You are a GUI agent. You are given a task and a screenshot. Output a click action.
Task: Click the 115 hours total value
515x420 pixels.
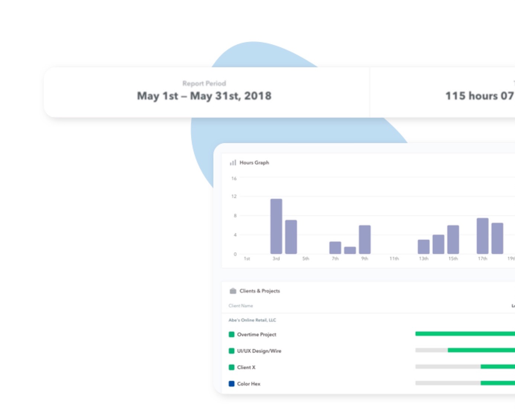coord(480,96)
